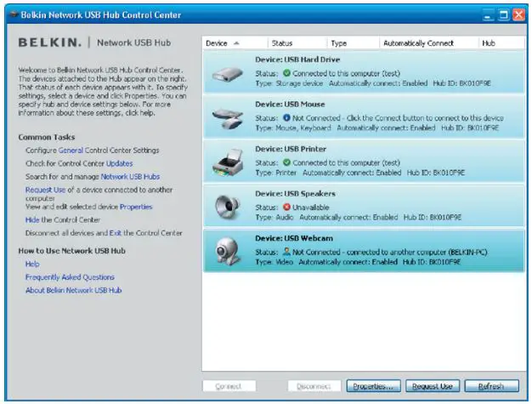Sort by the Status column header
This screenshot has height=404, width=532.
[297, 43]
